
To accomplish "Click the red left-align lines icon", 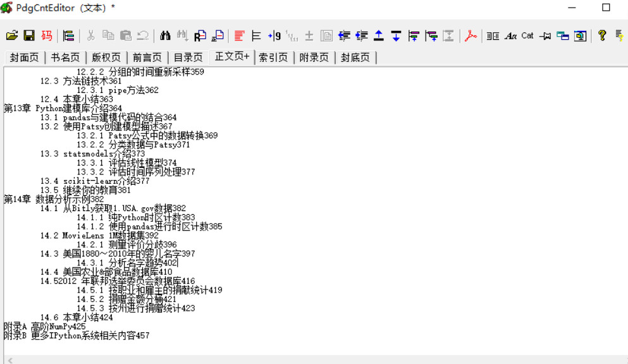I will tap(240, 35).
